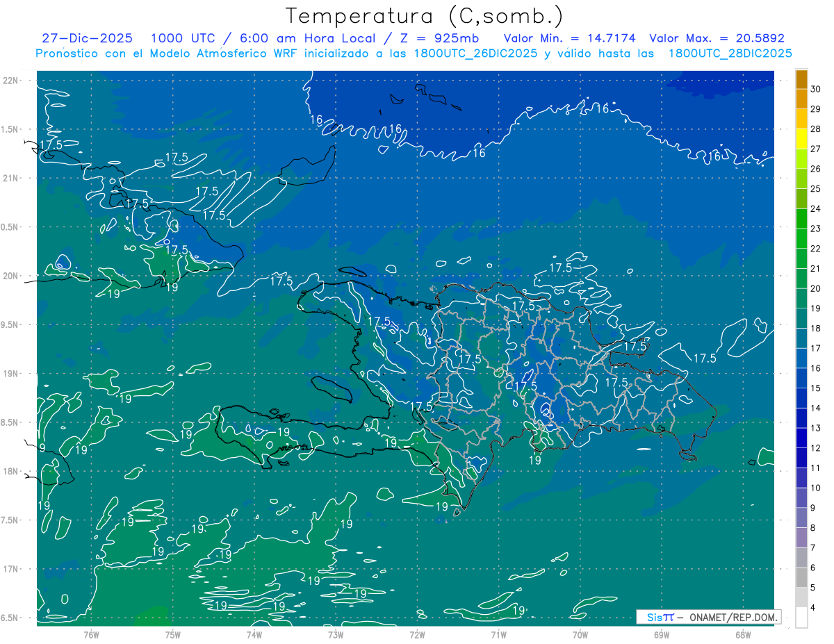Screen dimensions: 834x644
Task: Click the "71W" longitude label
Action: coord(498,634)
